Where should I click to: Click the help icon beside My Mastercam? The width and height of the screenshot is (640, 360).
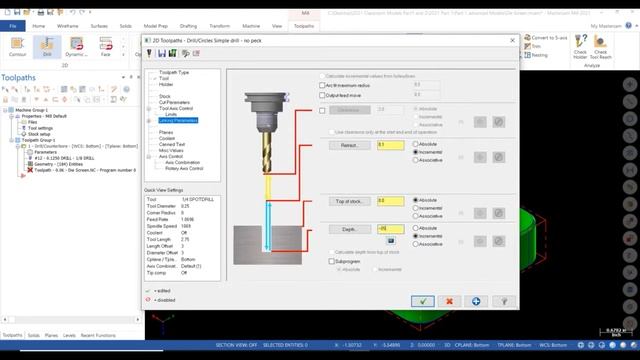pyautogui.click(x=629, y=26)
